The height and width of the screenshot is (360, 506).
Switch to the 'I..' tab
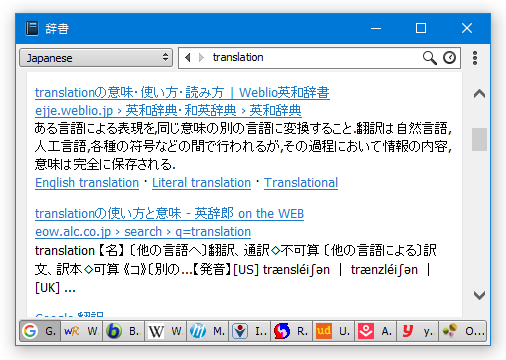(249, 331)
